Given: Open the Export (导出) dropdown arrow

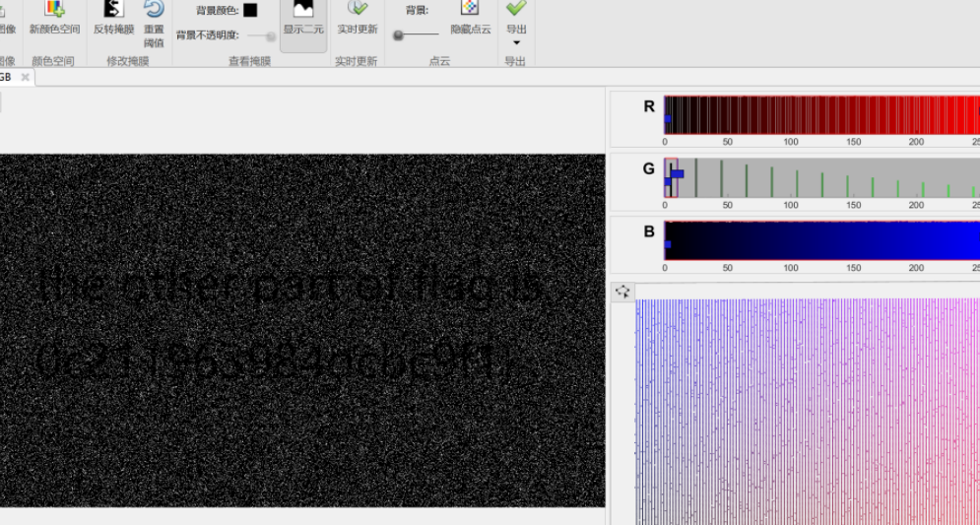Looking at the screenshot, I should (x=516, y=42).
